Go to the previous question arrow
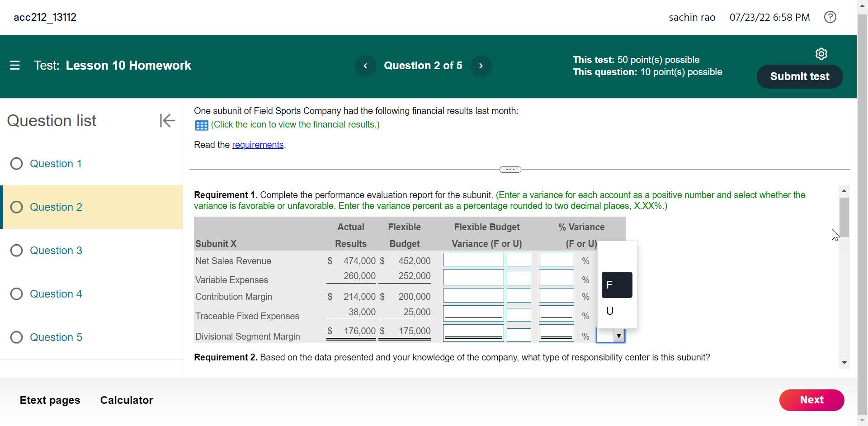The image size is (868, 426). point(365,66)
